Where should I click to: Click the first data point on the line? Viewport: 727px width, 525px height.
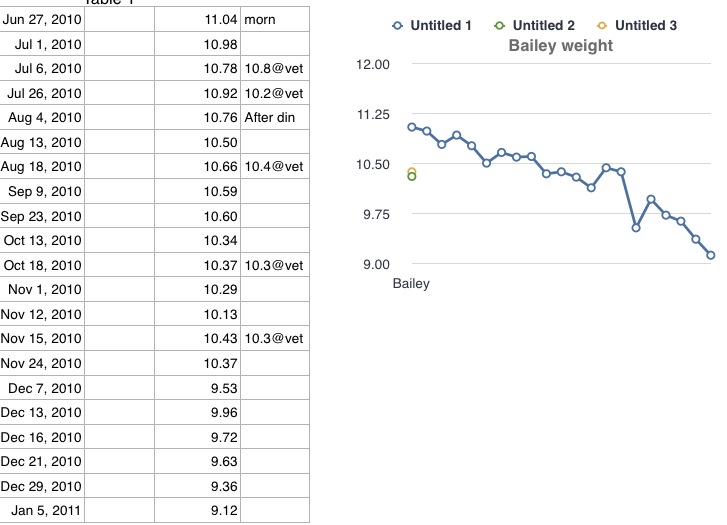coord(412,127)
